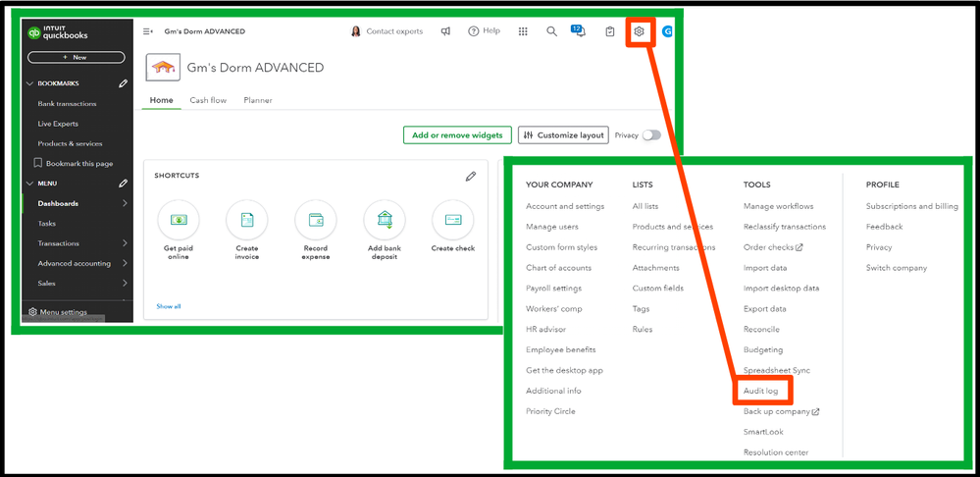Click the Show all link
The height and width of the screenshot is (477, 980).
point(168,306)
